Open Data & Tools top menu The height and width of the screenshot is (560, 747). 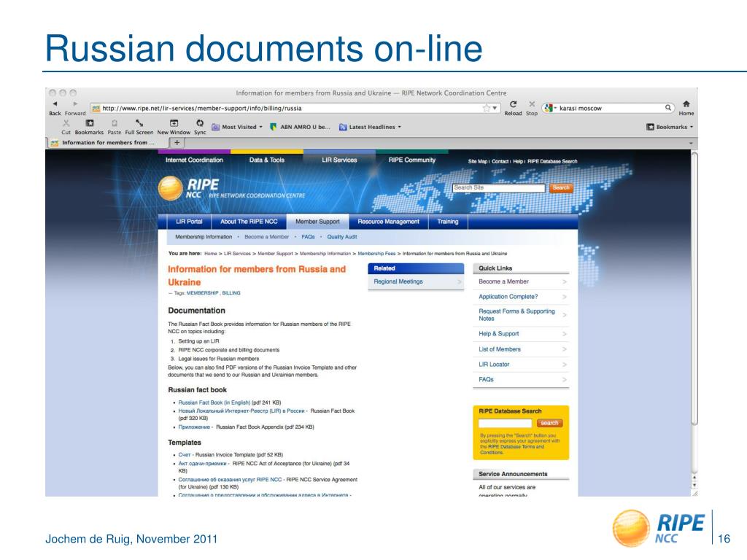coord(267,160)
